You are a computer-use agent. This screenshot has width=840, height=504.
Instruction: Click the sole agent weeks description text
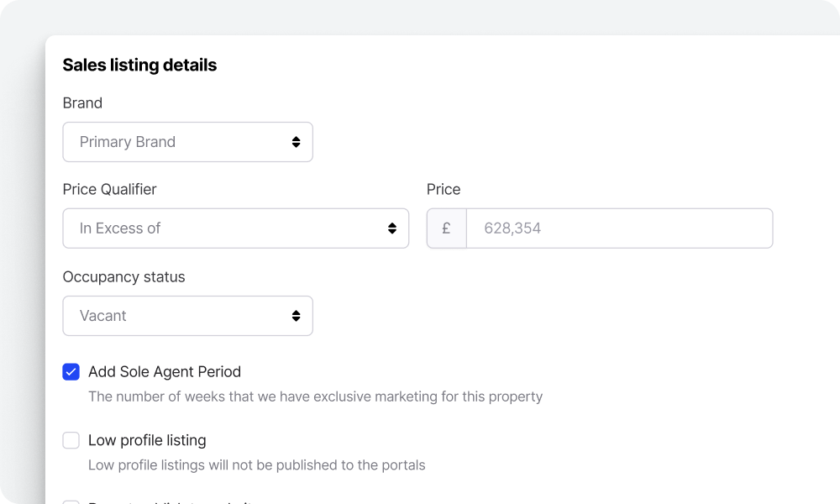pyautogui.click(x=316, y=396)
